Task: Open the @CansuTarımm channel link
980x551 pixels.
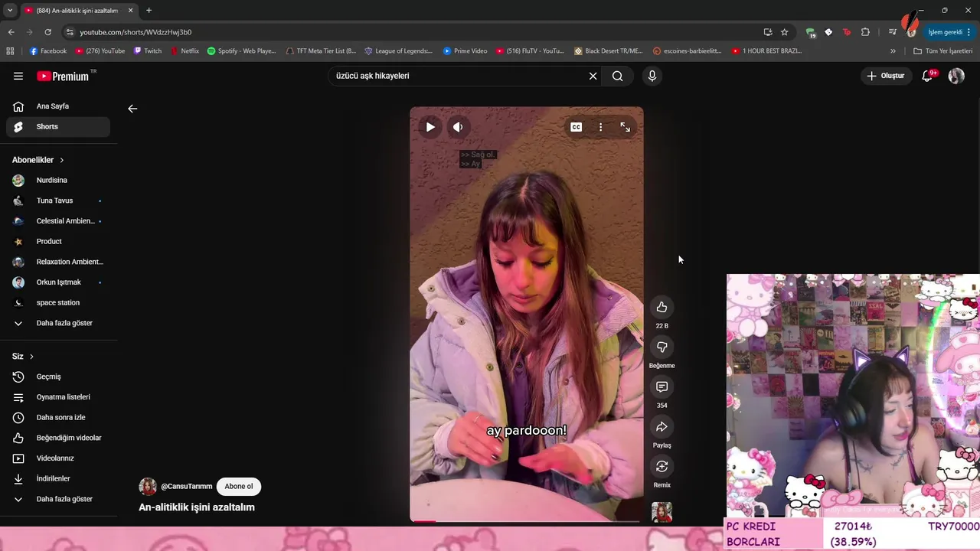Action: (187, 487)
